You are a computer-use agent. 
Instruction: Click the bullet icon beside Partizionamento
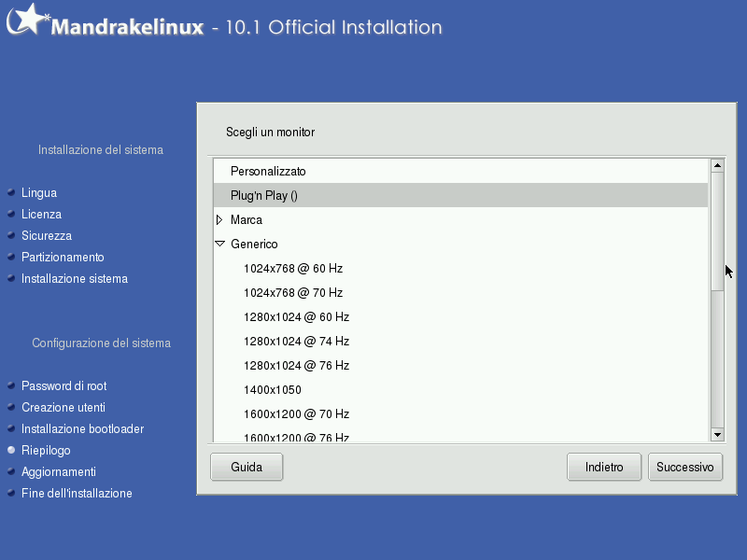(11, 258)
